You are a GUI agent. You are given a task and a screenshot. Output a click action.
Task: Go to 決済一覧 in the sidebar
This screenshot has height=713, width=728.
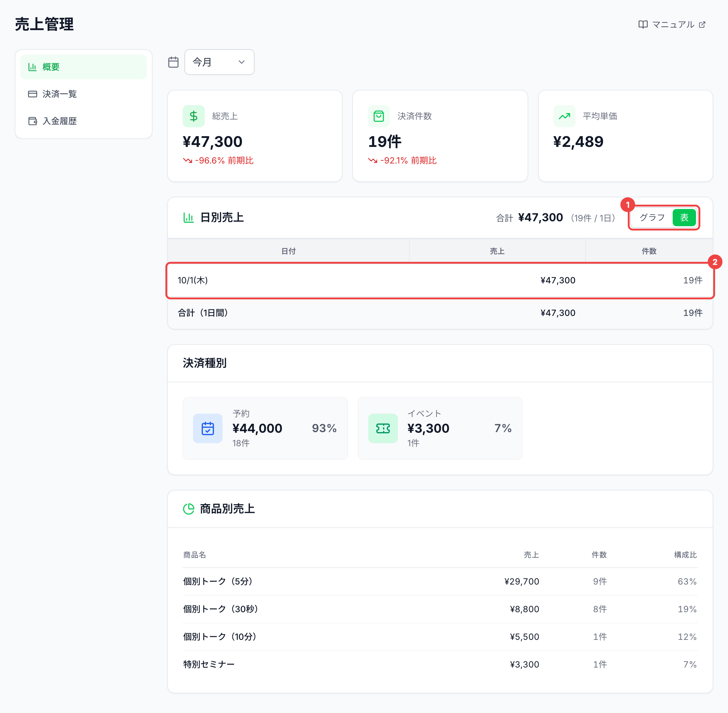(83, 94)
